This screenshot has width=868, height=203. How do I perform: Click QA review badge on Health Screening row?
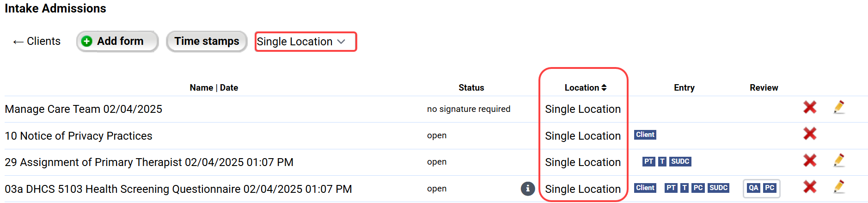click(x=753, y=188)
